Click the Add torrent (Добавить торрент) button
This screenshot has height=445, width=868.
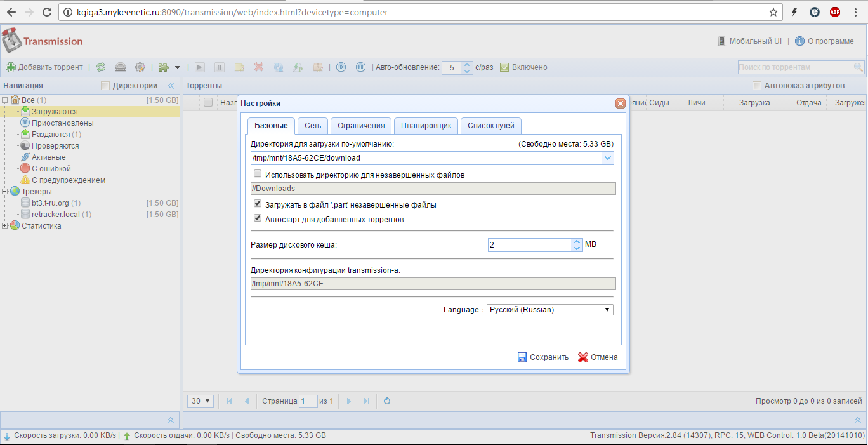pyautogui.click(x=44, y=67)
